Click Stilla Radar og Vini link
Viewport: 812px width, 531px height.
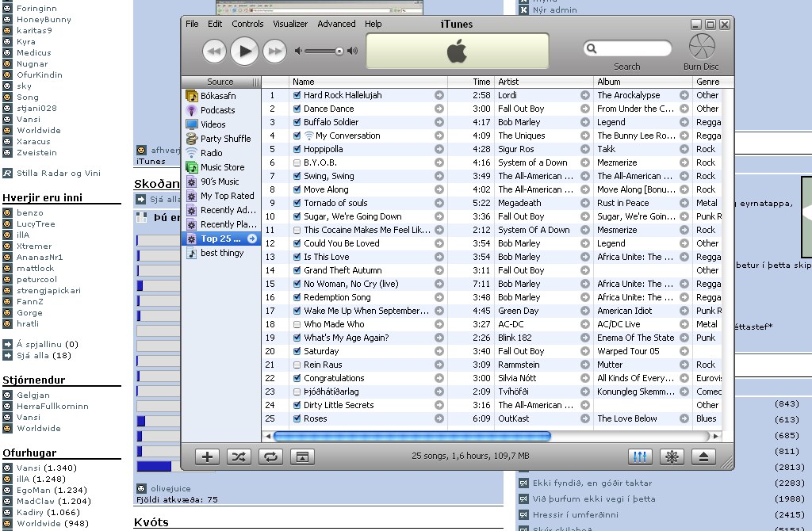[x=59, y=174]
